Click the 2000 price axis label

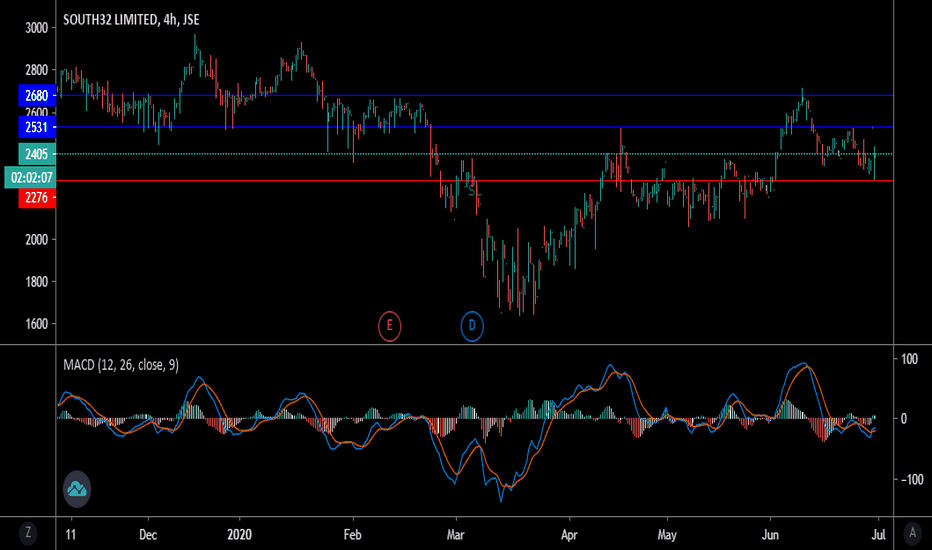coord(36,240)
